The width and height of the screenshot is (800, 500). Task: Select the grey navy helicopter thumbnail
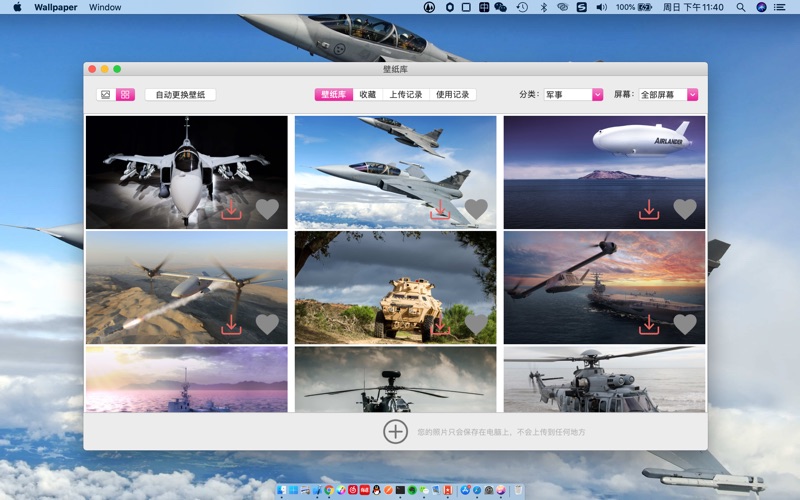tap(605, 379)
